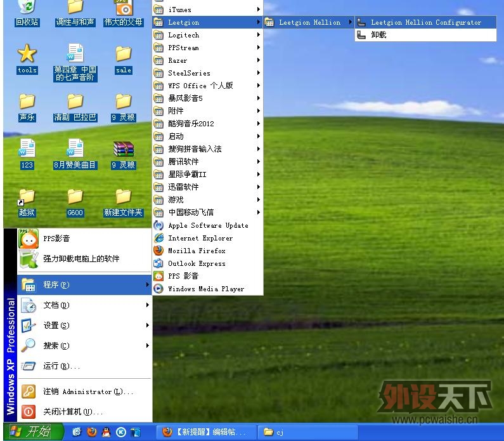Open the 清剧 巴拉巴 folder icon
Image resolution: width=504 pixels, height=441 pixels.
[x=75, y=108]
